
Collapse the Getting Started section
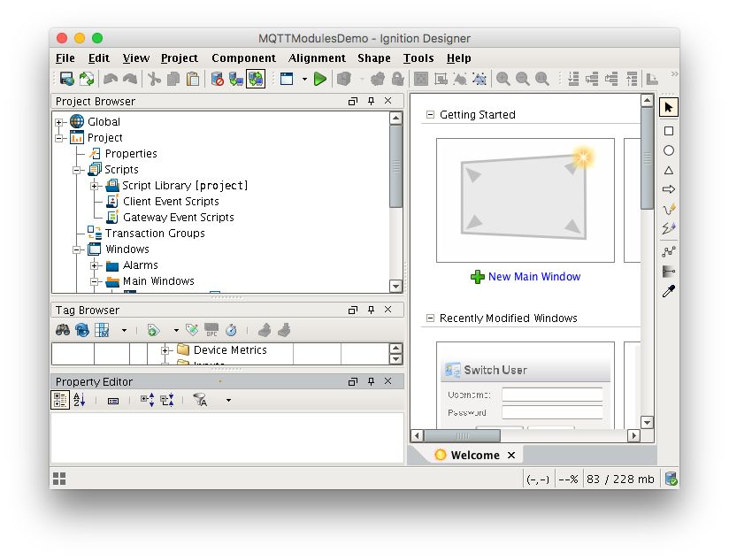pos(431,114)
